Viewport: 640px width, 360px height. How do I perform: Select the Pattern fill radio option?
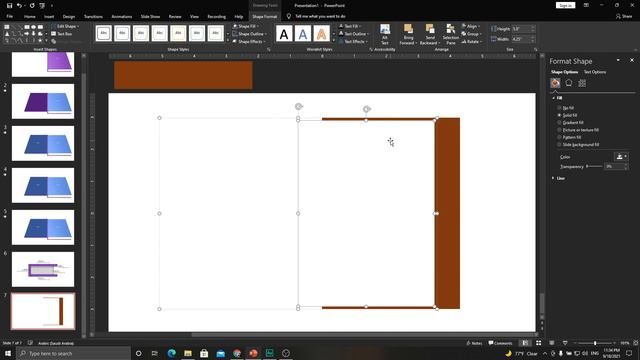click(569, 137)
